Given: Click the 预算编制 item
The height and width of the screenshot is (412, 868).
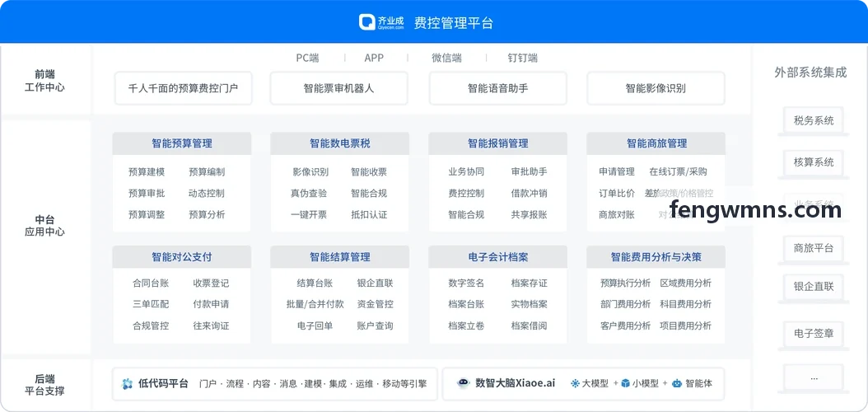Looking at the screenshot, I should pos(207,171).
